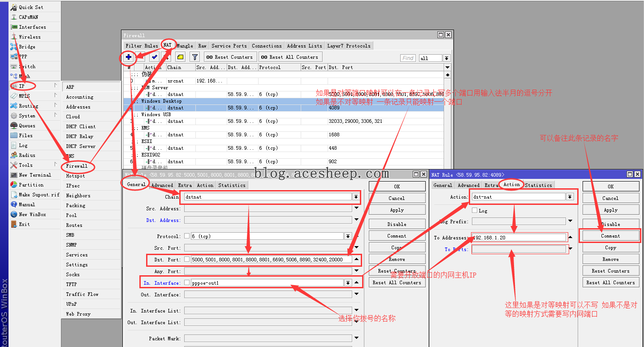Image resolution: width=644 pixels, height=347 pixels.
Task: Click the Find box in the Firewall window
Action: (x=408, y=58)
